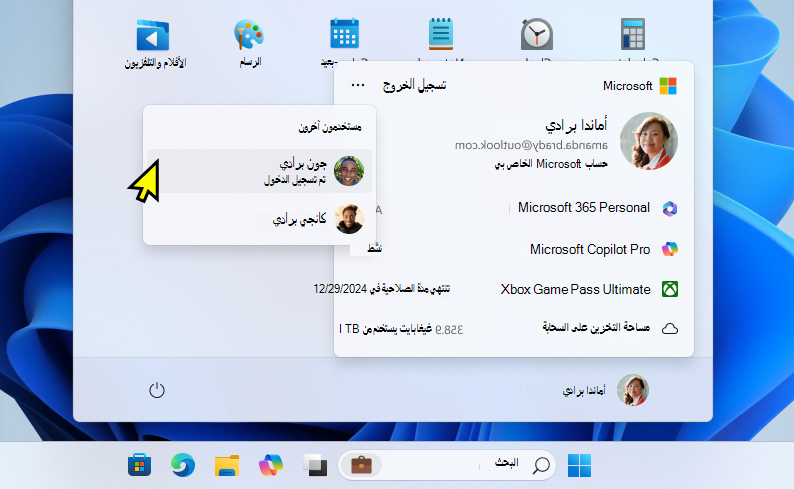Click the taskbar search box
Viewport: 794px width, 489px height.
pos(447,465)
